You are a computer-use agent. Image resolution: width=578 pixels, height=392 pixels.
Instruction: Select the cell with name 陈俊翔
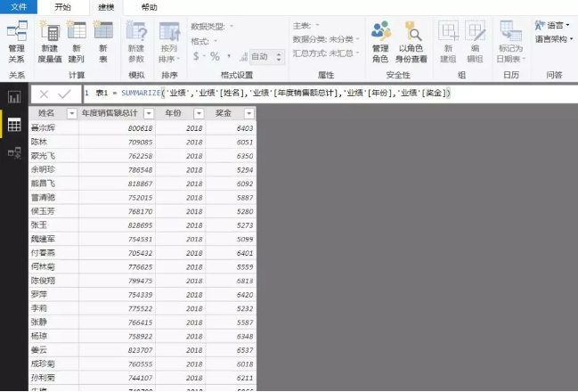coord(53,281)
